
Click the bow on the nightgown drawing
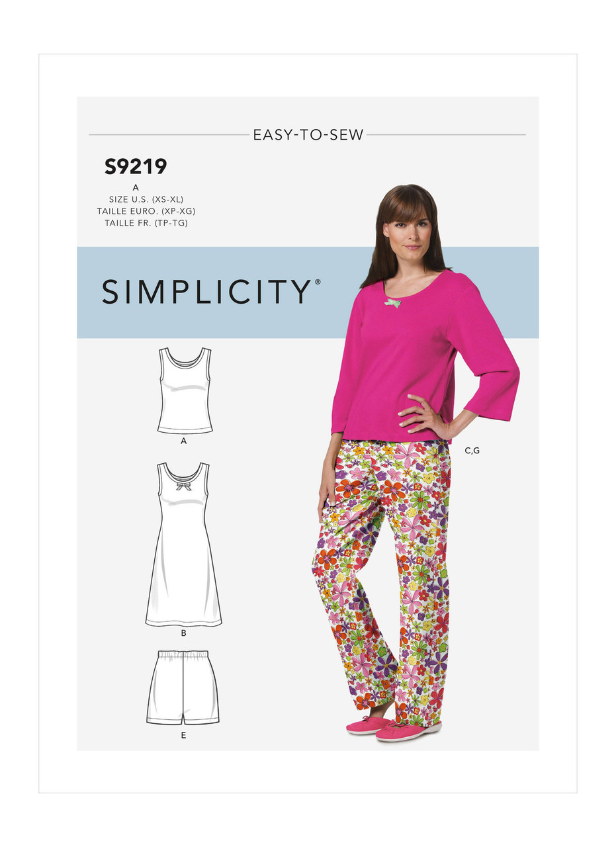(183, 486)
